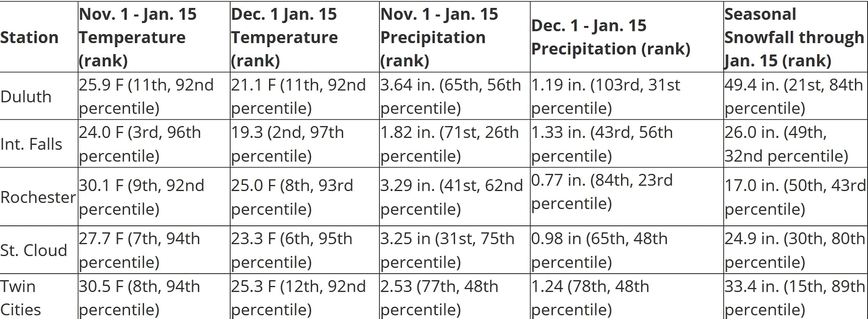This screenshot has width=868, height=319.
Task: Select the St. Cloud station cell
Action: click(34, 250)
